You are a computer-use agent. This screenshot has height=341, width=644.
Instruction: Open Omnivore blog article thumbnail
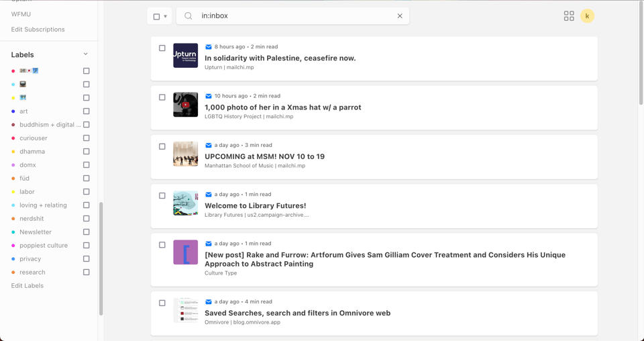click(x=186, y=310)
